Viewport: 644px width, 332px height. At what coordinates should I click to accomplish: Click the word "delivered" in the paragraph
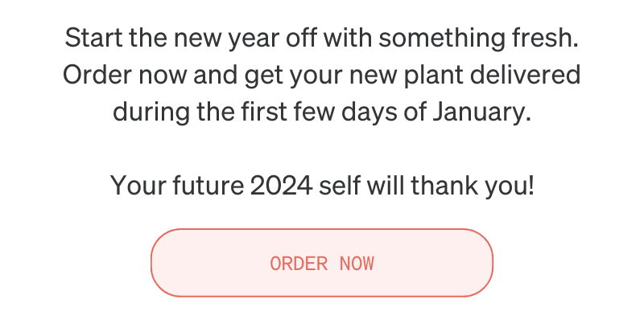[x=526, y=75]
